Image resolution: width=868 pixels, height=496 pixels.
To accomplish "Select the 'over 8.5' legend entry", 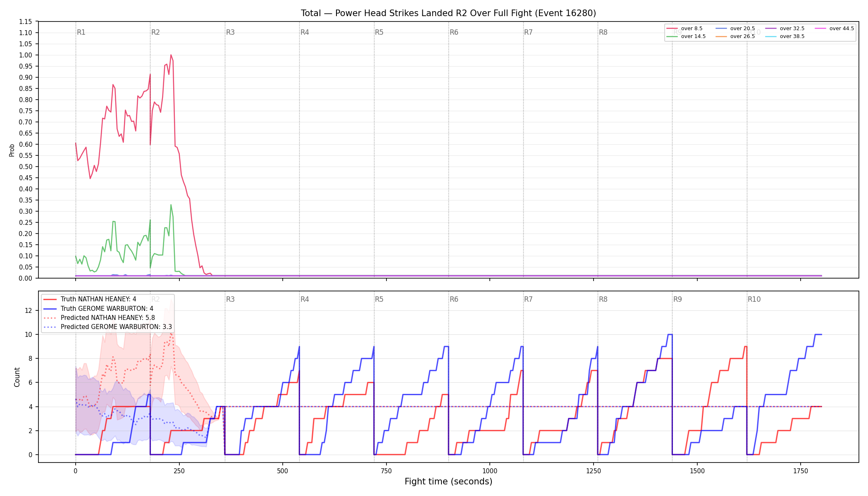I will pos(684,29).
